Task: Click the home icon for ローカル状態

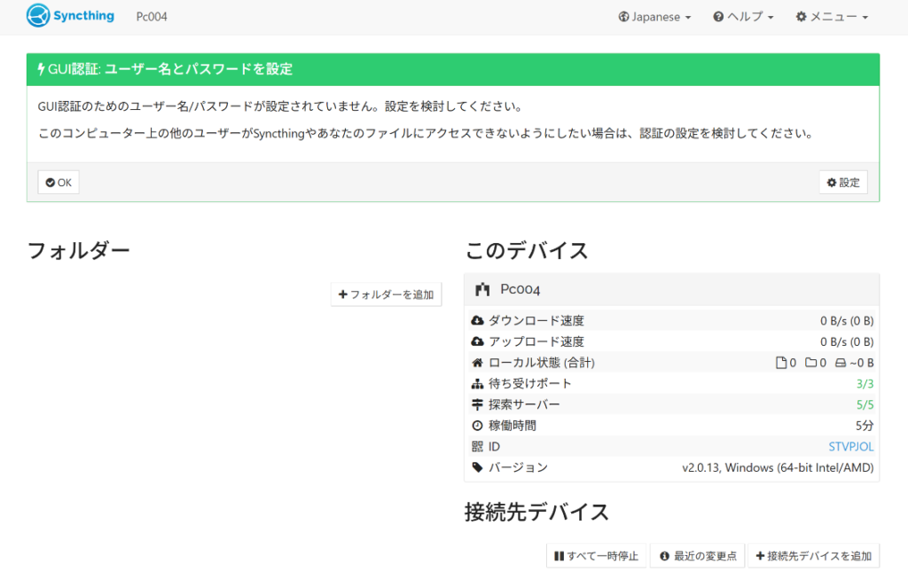Action: [477, 363]
